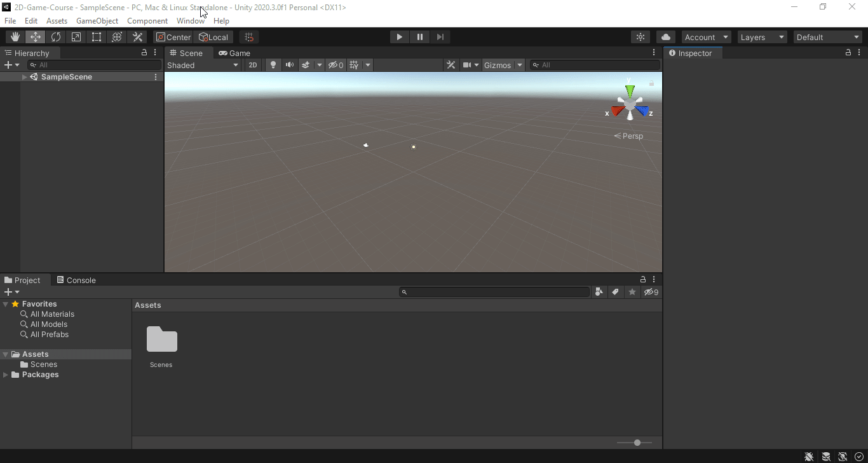Open the Cloud services button

[665, 37]
